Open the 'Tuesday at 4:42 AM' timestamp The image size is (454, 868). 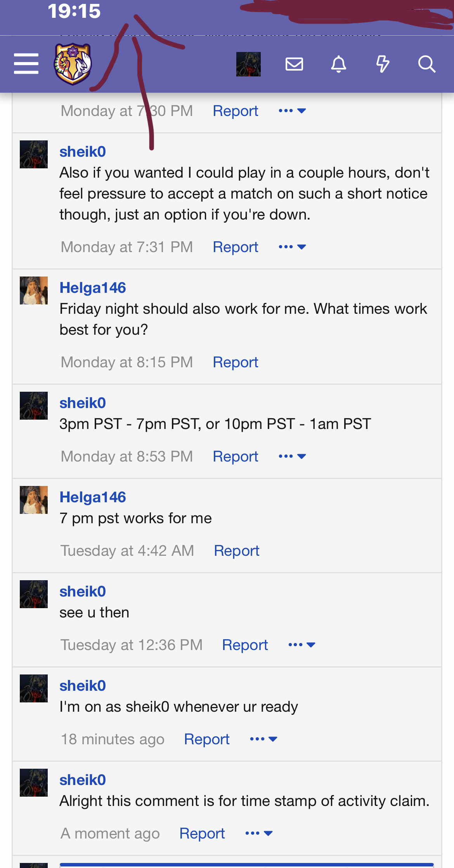click(127, 551)
